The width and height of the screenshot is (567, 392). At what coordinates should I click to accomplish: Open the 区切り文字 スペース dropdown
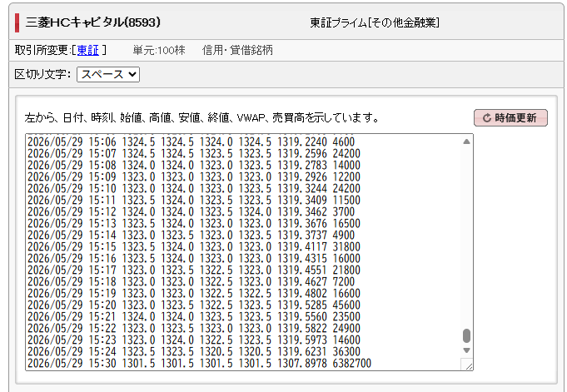pyautogui.click(x=108, y=74)
